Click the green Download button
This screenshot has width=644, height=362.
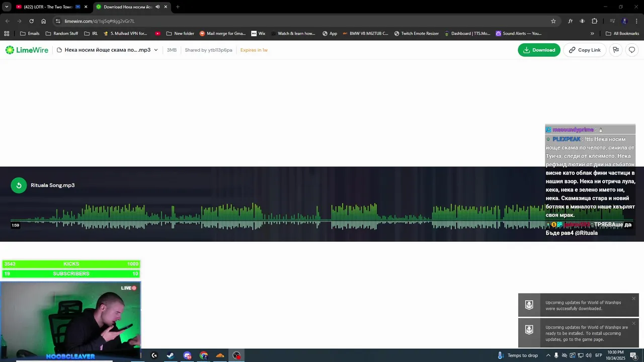point(539,50)
